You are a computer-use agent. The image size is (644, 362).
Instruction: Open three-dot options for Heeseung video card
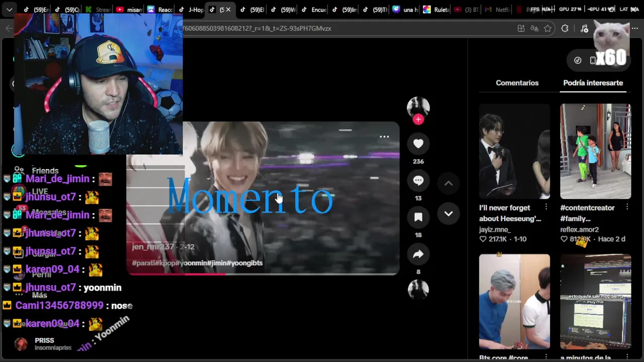[x=546, y=207]
